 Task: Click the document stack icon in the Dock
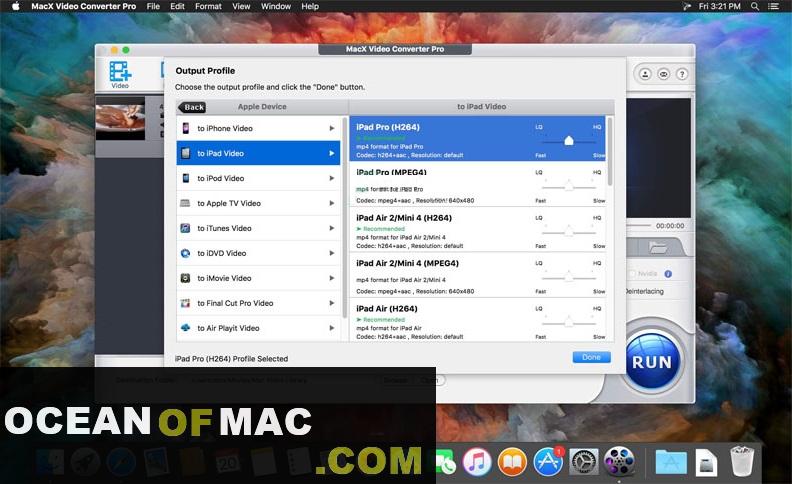pyautogui.click(x=706, y=462)
